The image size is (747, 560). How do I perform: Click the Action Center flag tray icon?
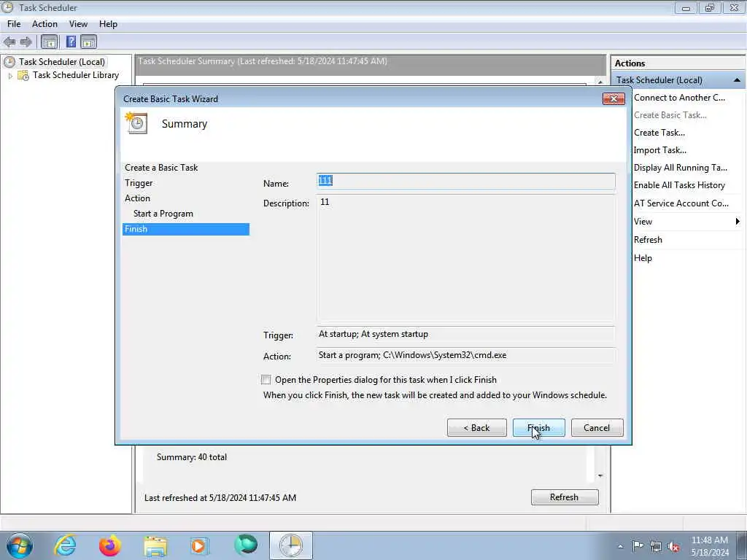point(638,545)
